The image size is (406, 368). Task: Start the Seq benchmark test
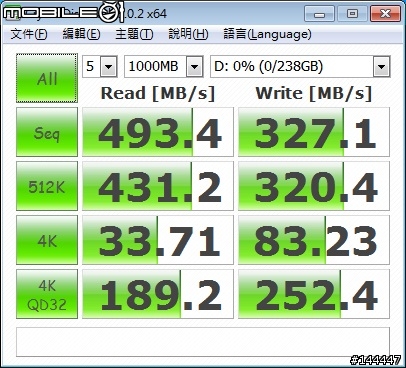click(47, 132)
